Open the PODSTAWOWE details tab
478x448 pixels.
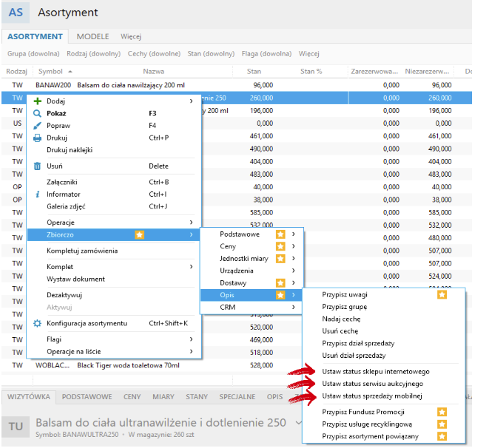coord(87,397)
